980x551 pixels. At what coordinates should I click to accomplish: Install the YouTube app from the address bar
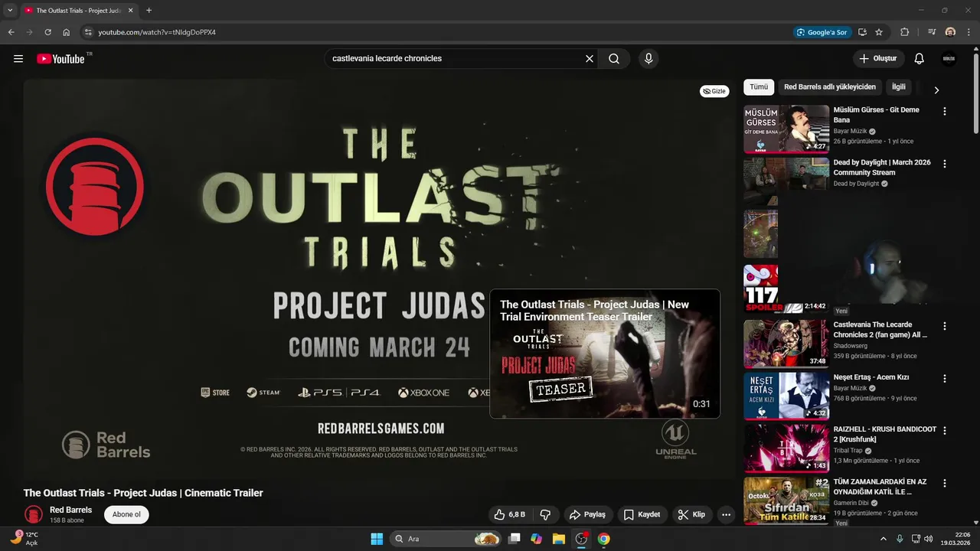pyautogui.click(x=862, y=32)
